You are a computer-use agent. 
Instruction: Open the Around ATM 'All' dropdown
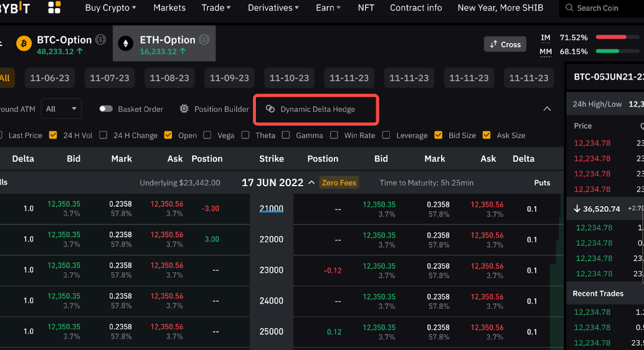61,109
